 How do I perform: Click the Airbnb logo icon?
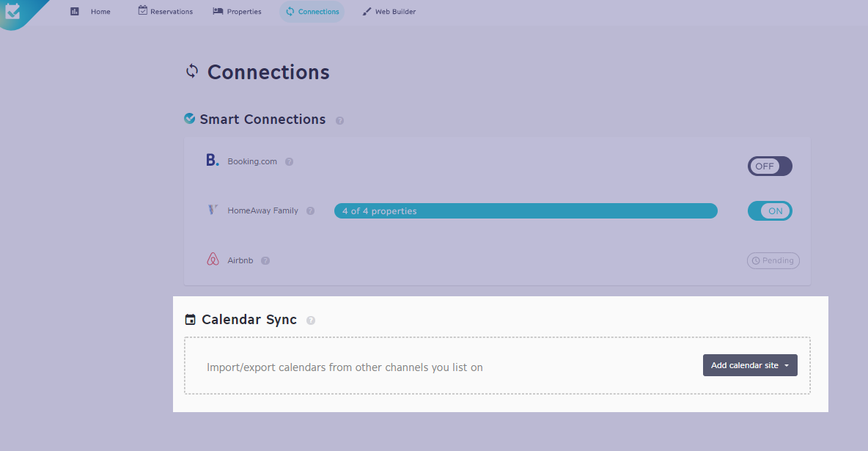[213, 259]
